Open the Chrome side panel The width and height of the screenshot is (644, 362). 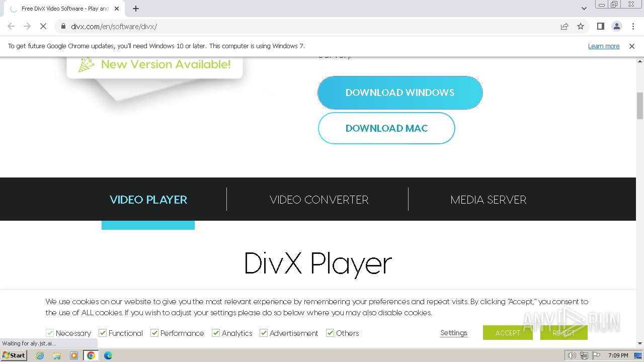[600, 26]
